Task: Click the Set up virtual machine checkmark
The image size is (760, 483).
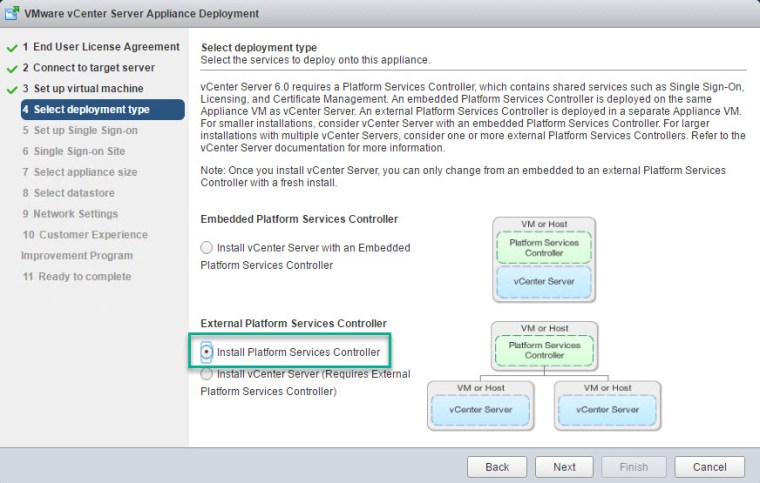Action: click(x=11, y=89)
